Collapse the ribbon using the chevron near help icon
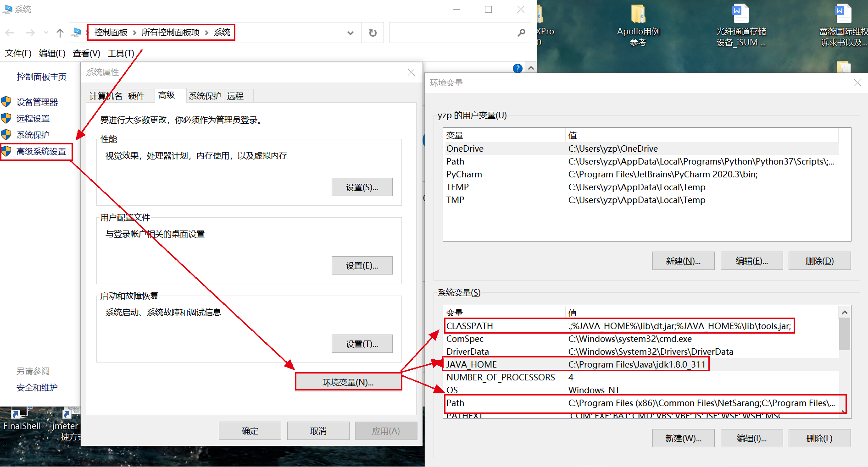This screenshot has width=868, height=467. (531, 68)
